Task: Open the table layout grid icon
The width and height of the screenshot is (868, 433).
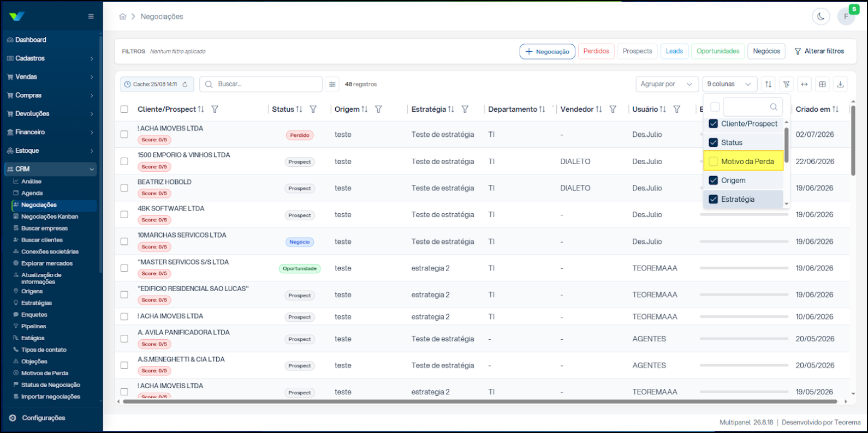Action: point(822,84)
